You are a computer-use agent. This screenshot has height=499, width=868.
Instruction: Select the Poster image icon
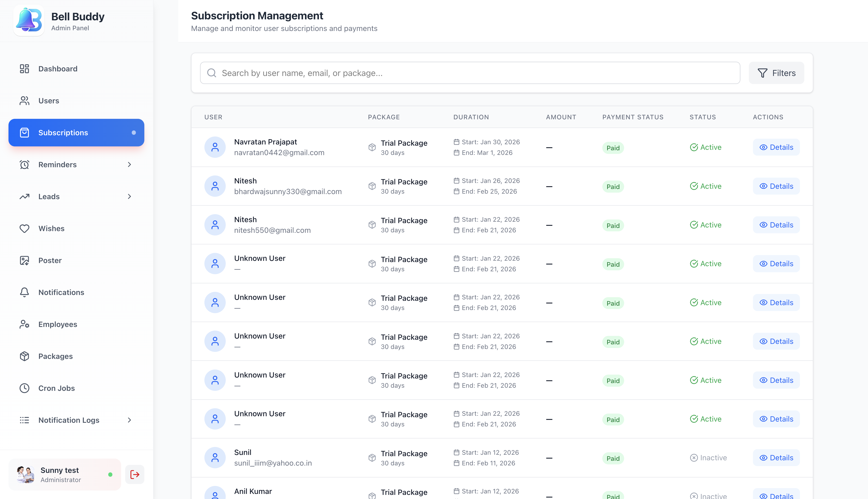pyautogui.click(x=24, y=260)
